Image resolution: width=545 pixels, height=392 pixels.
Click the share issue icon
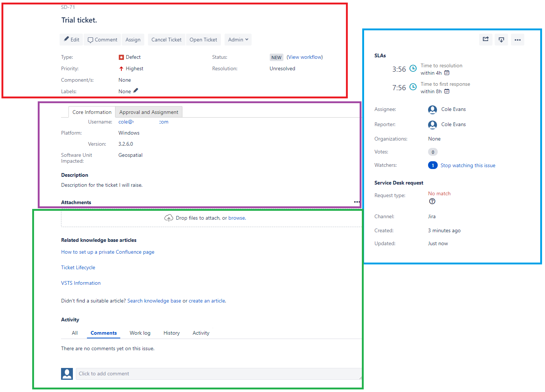(x=485, y=40)
